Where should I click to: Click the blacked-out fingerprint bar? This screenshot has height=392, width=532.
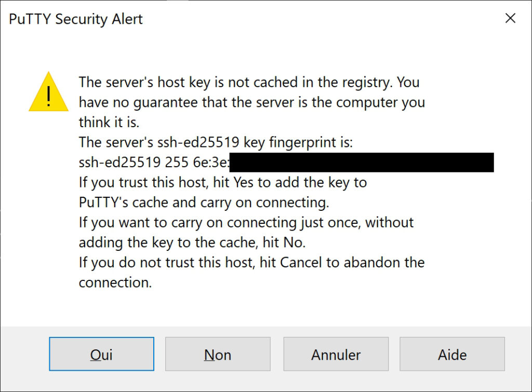tap(362, 163)
